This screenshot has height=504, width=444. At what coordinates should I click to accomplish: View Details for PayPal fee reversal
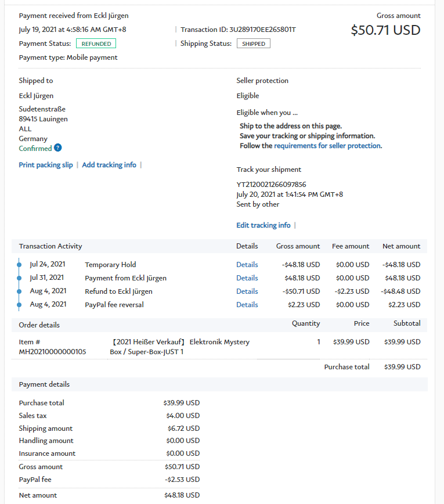click(x=247, y=305)
